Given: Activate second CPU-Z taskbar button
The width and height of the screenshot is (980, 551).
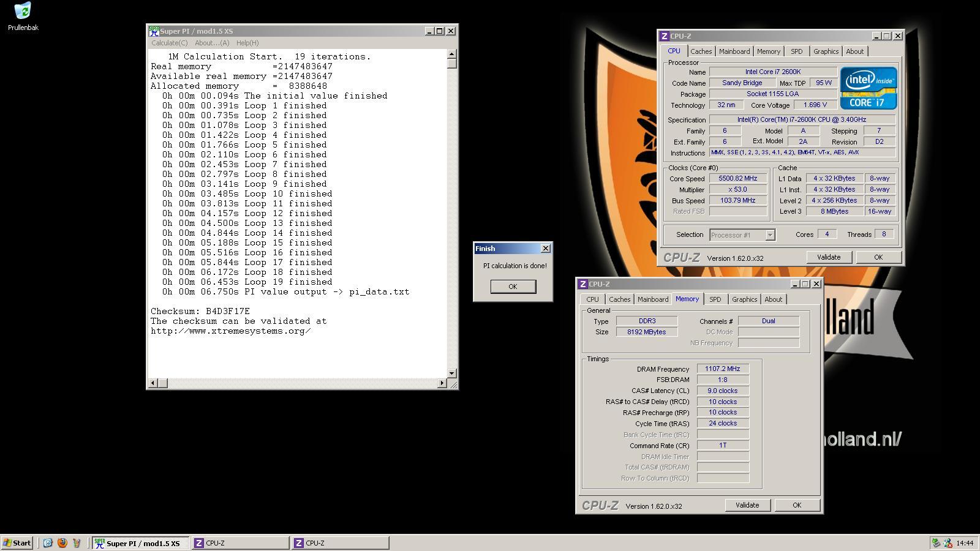Looking at the screenshot, I should 341,543.
